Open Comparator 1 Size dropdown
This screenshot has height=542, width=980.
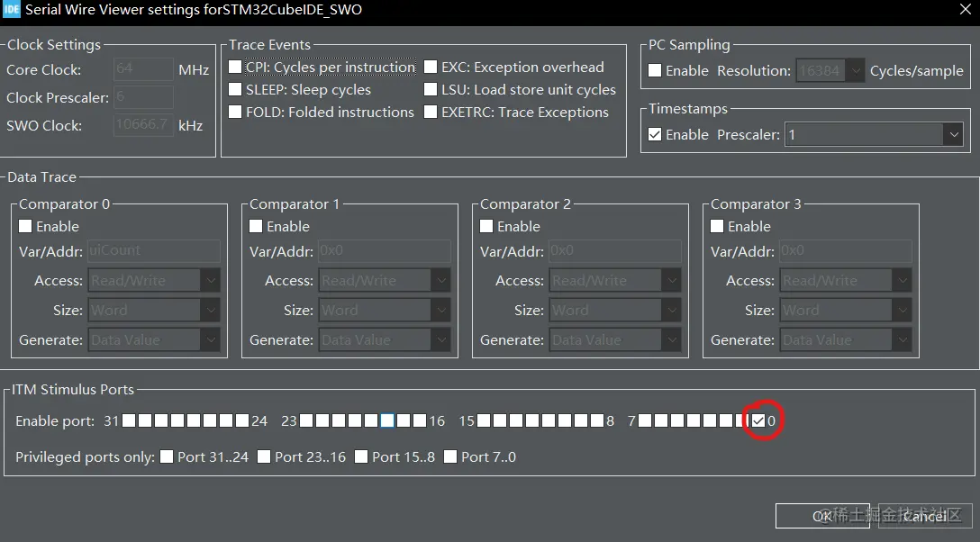pyautogui.click(x=385, y=310)
